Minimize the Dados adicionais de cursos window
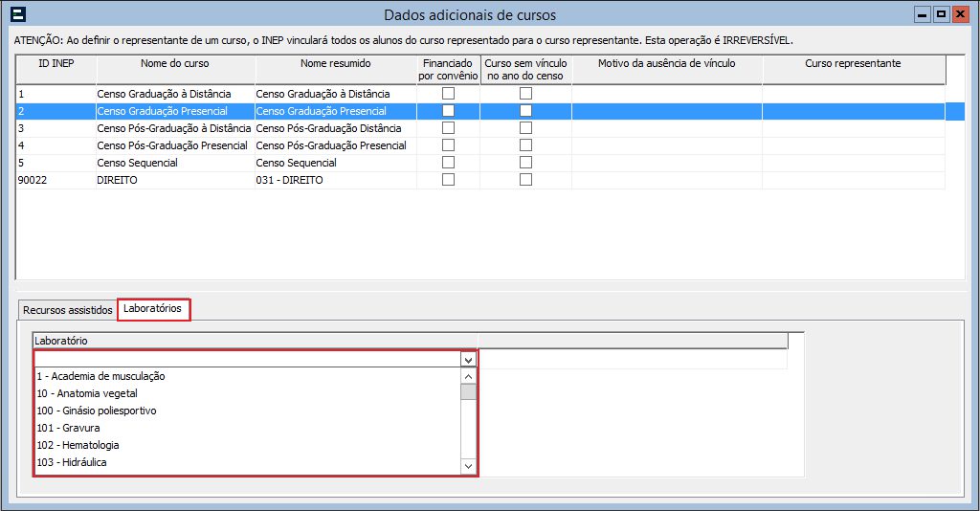This screenshot has height=511, width=980. point(923,14)
